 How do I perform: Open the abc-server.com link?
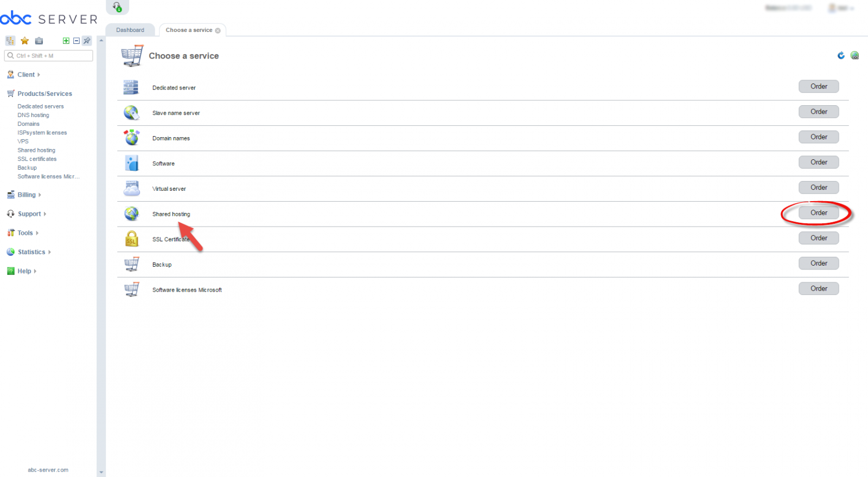(x=48, y=470)
